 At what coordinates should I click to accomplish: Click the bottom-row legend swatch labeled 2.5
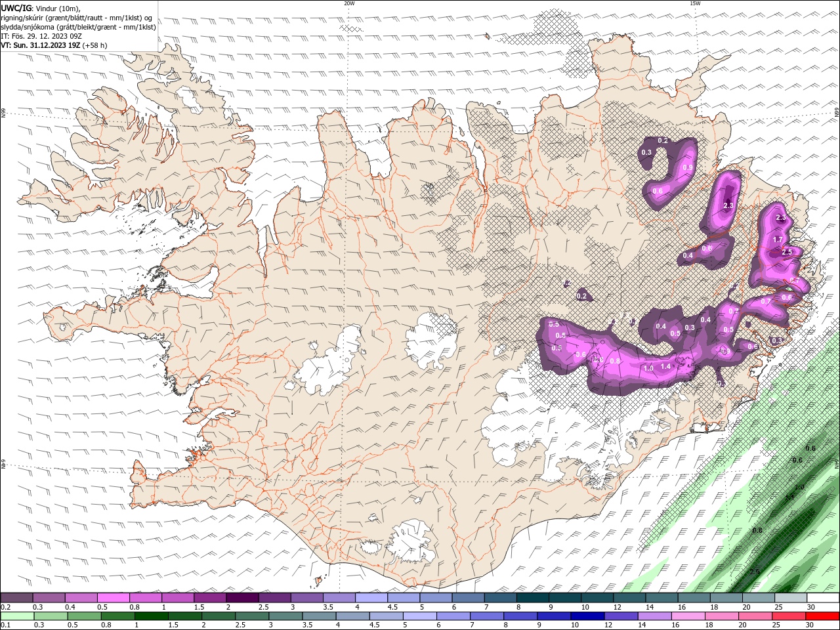(251, 616)
